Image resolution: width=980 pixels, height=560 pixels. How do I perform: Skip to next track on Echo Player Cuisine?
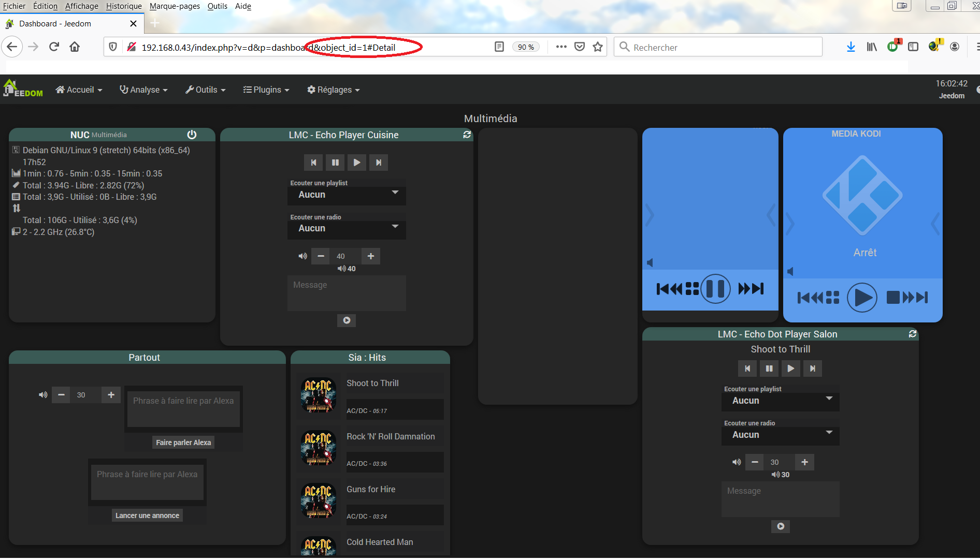click(x=379, y=163)
